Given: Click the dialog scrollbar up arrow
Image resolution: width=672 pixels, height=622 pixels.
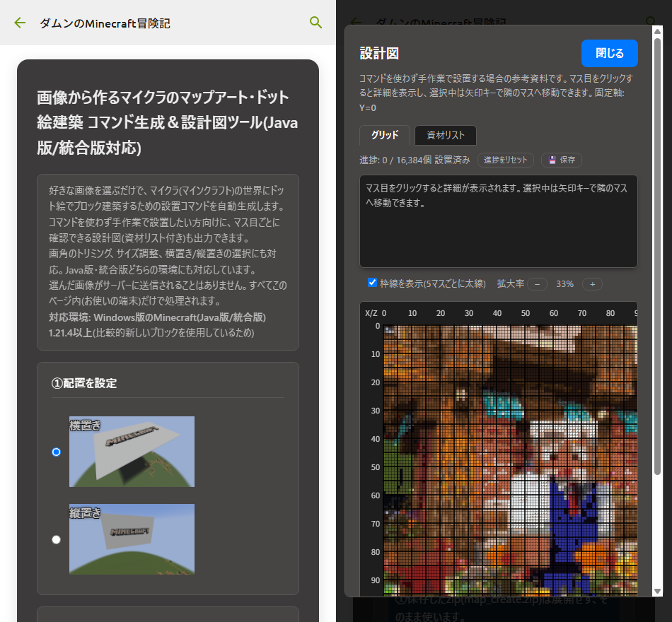Looking at the screenshot, I should point(657,31).
